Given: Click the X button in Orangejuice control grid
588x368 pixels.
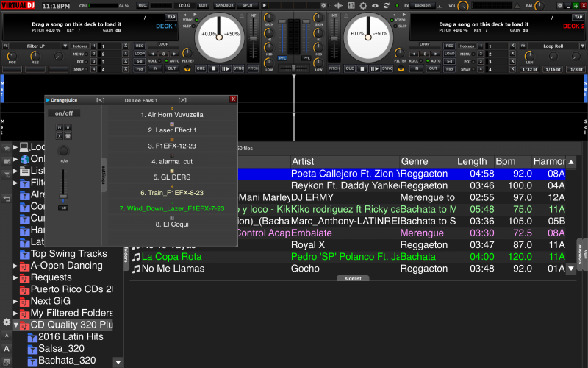Looking at the screenshot, I should [x=60, y=136].
